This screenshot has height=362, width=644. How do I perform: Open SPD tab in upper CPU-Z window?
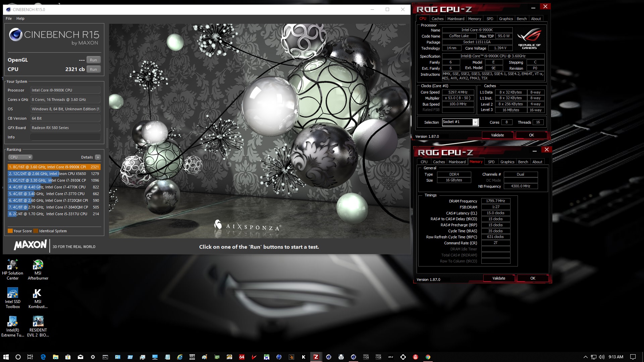[x=490, y=19]
